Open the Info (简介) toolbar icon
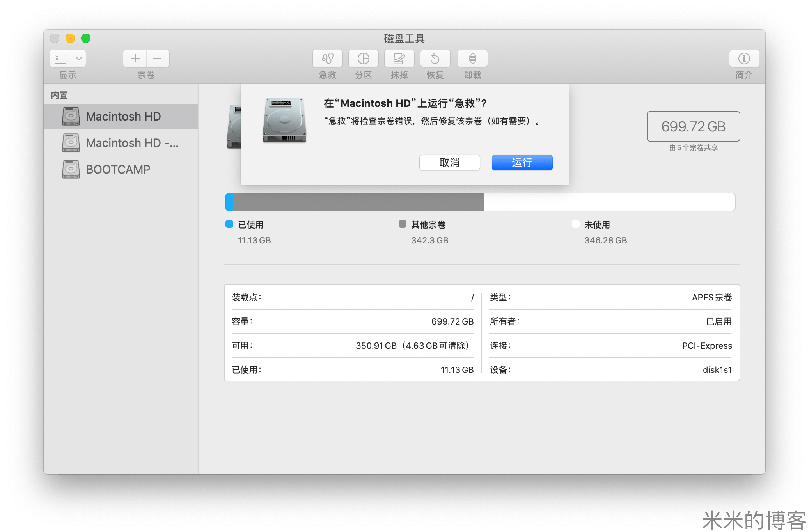 coord(744,59)
